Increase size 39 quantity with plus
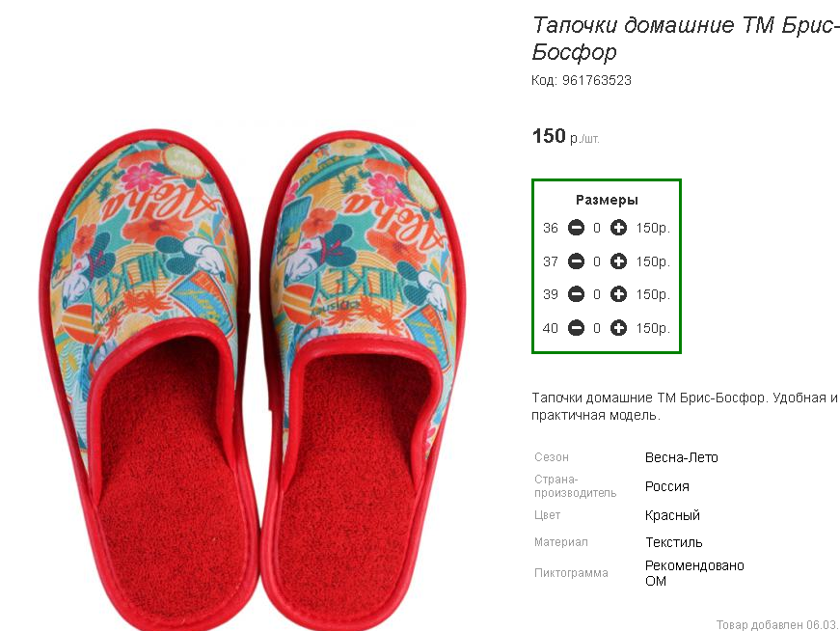The height and width of the screenshot is (631, 840). click(x=618, y=294)
